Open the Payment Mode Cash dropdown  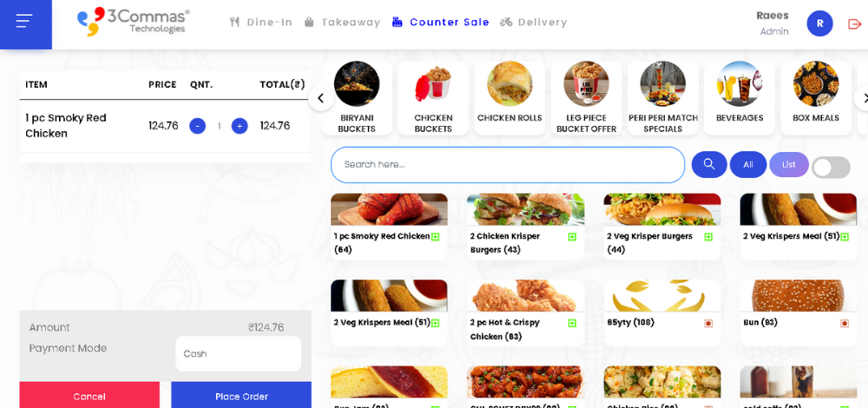tap(238, 354)
